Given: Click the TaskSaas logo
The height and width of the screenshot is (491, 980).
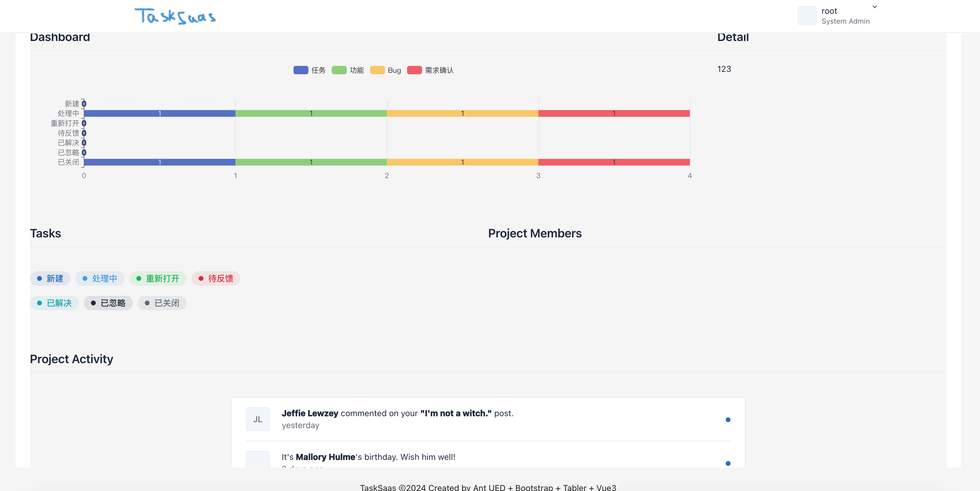Looking at the screenshot, I should [175, 16].
